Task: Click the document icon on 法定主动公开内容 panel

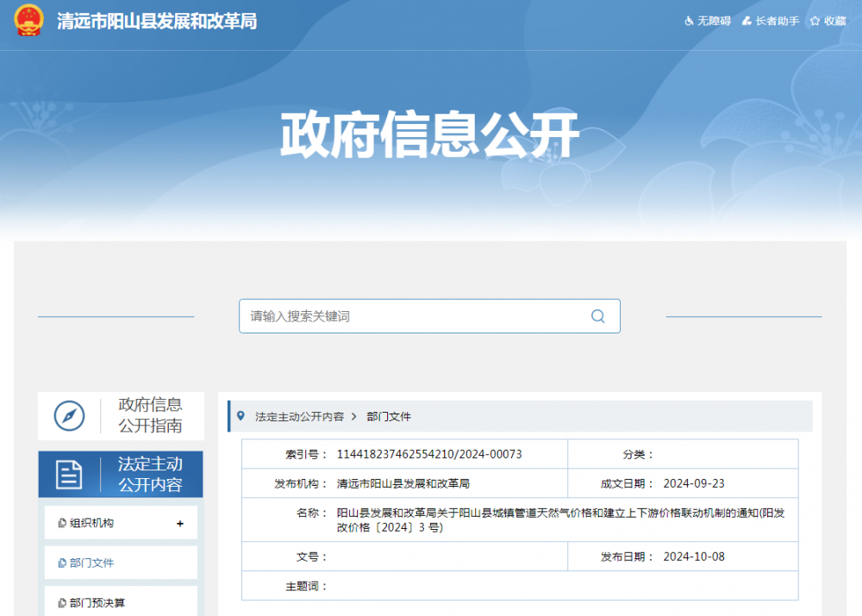Action: click(71, 475)
